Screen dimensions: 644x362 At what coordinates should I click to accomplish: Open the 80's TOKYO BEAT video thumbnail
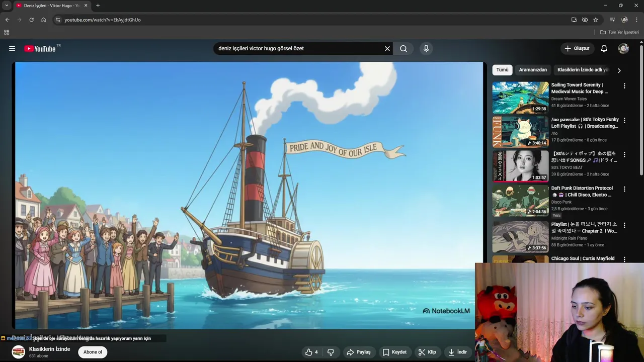(520, 166)
